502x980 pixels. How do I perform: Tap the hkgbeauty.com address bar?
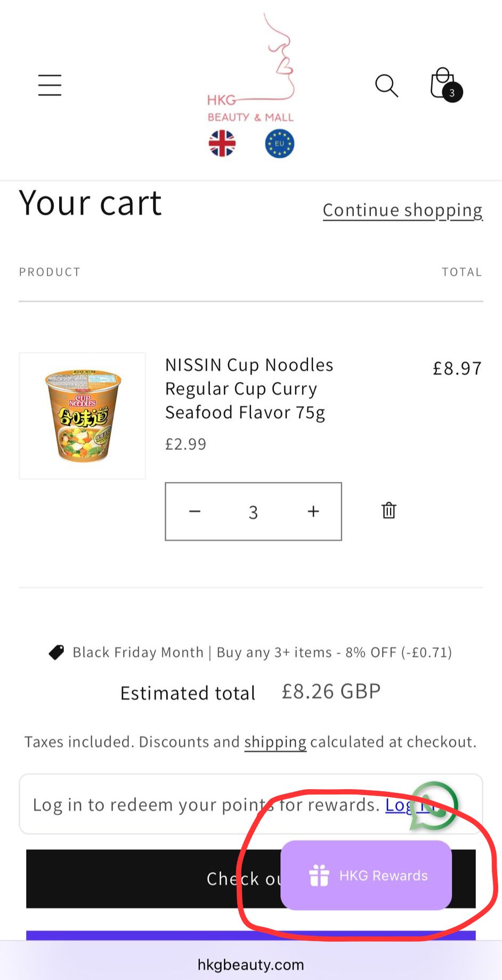pyautogui.click(x=250, y=965)
